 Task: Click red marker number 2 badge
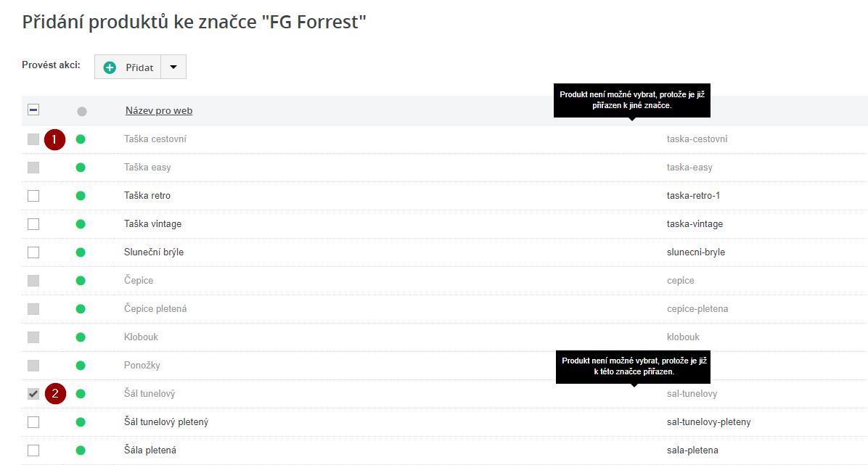click(x=55, y=394)
